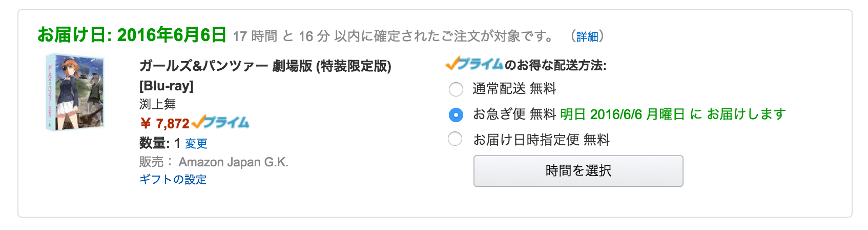Open the Girls und Panzer Blu-ray cover thumbnail

(x=75, y=92)
